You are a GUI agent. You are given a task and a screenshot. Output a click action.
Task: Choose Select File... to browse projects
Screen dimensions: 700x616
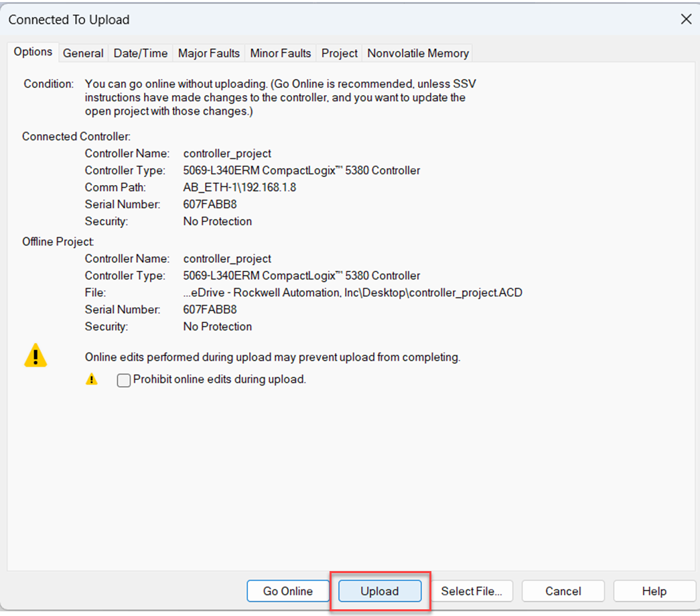[476, 591]
